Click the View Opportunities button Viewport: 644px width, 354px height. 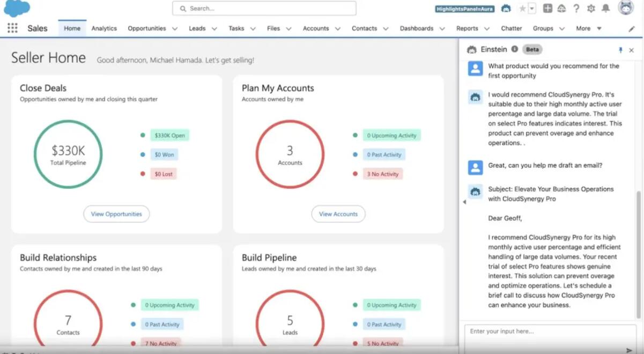click(116, 214)
